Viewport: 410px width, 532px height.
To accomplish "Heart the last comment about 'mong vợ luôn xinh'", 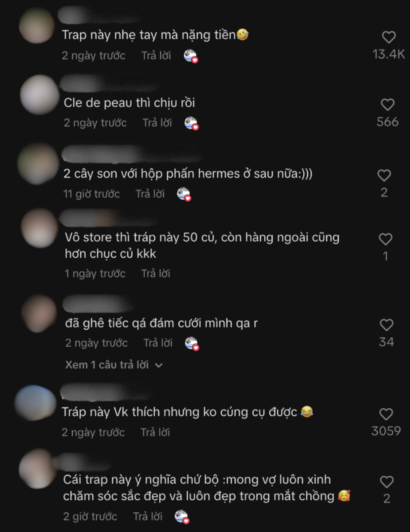I will [387, 482].
